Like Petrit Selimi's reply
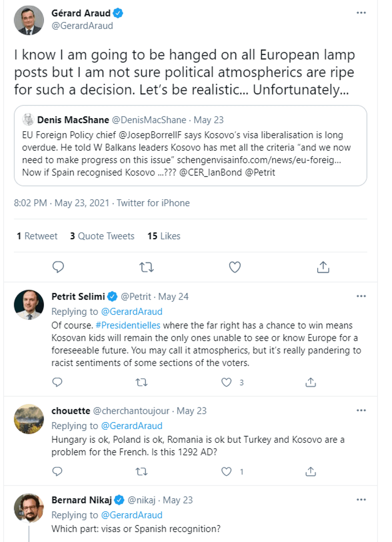The width and height of the screenshot is (392, 542). 226,382
